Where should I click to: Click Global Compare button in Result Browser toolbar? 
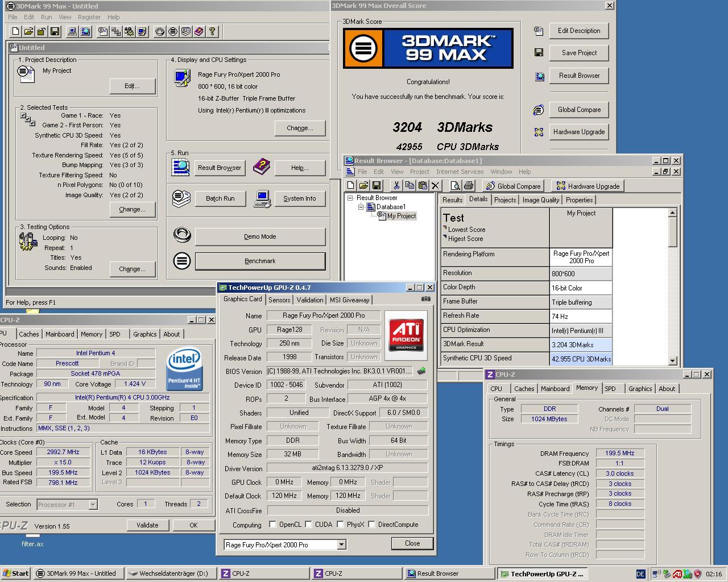(513, 186)
